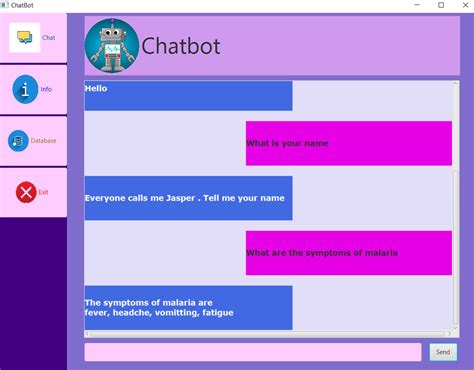The image size is (474, 370).
Task: Click the 'Hello' message bubble
Action: click(188, 96)
